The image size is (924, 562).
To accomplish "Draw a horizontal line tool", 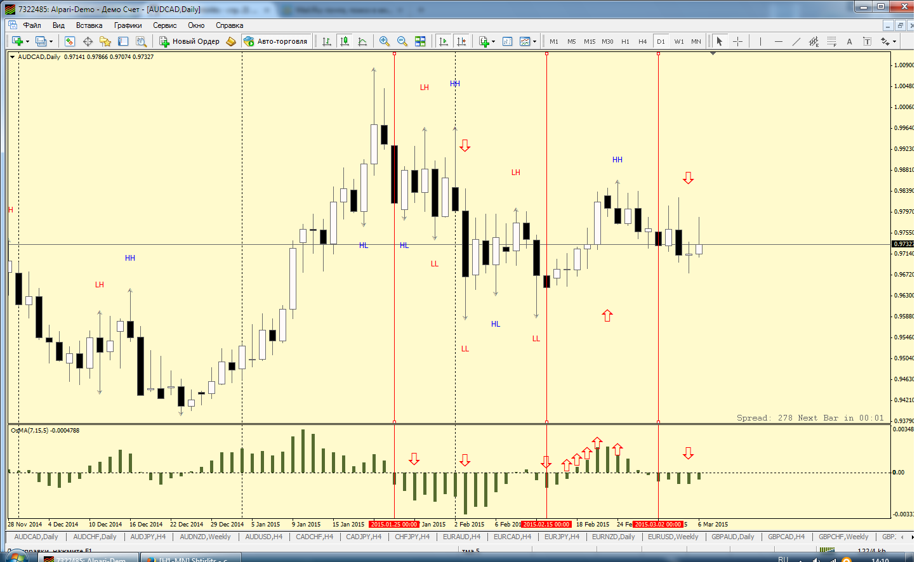I will [x=778, y=41].
